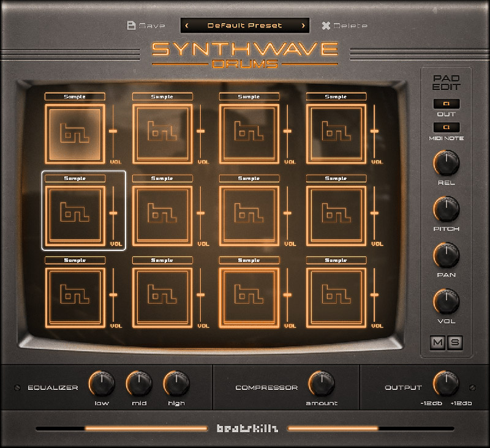This screenshot has height=448, width=490.
Task: Click VOL slider handle of bottom-row second pad
Action: click(x=200, y=295)
